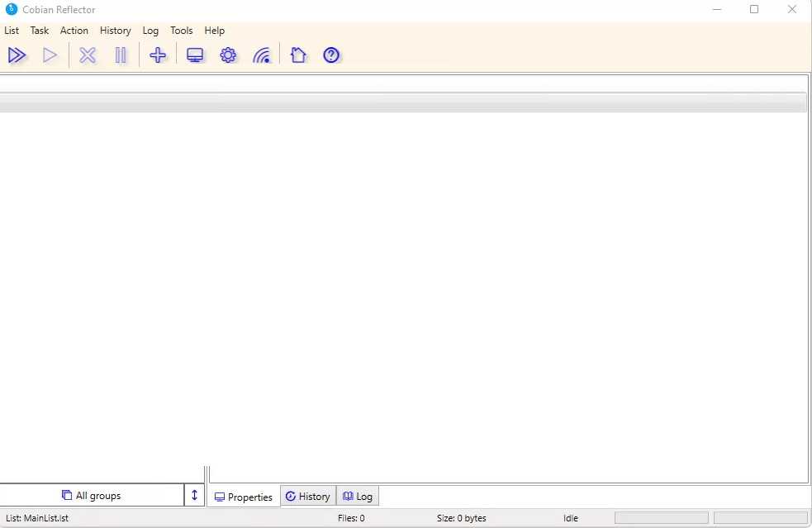
Task: Add a new task with plus icon
Action: pyautogui.click(x=158, y=55)
